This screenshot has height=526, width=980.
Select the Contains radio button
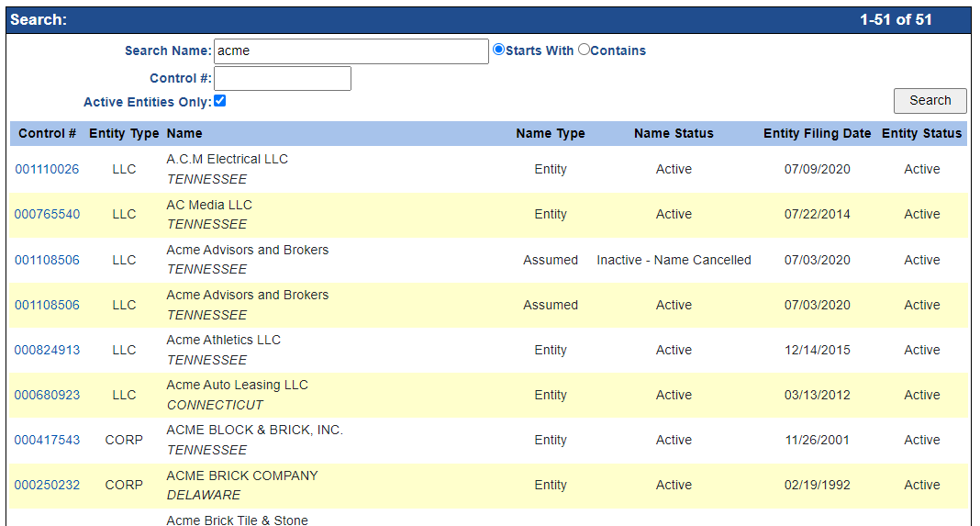pyautogui.click(x=584, y=50)
